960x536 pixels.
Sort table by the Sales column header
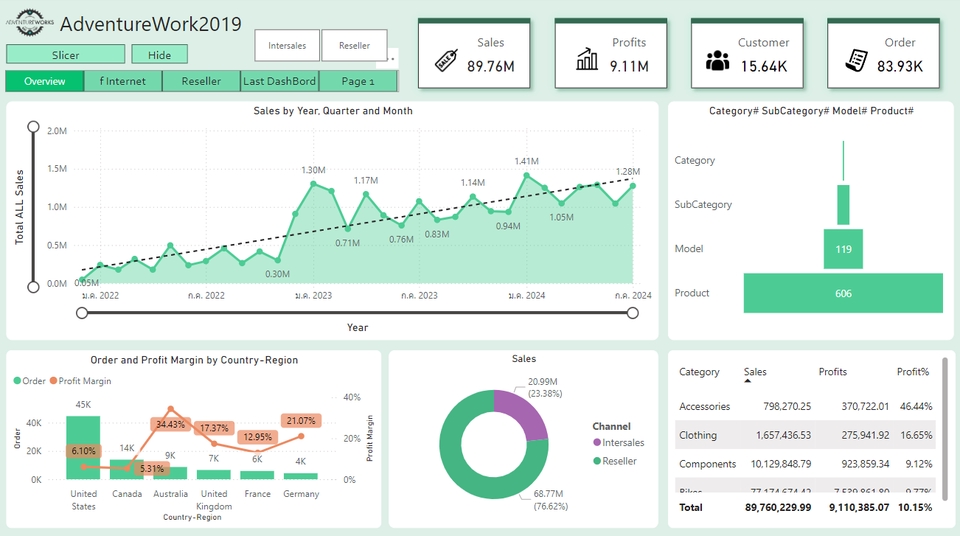coord(755,372)
